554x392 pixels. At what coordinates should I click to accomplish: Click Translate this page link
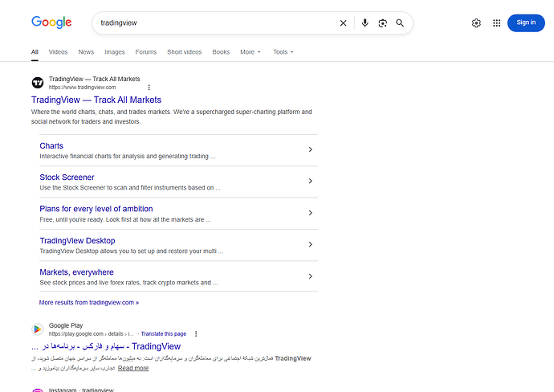coord(164,333)
